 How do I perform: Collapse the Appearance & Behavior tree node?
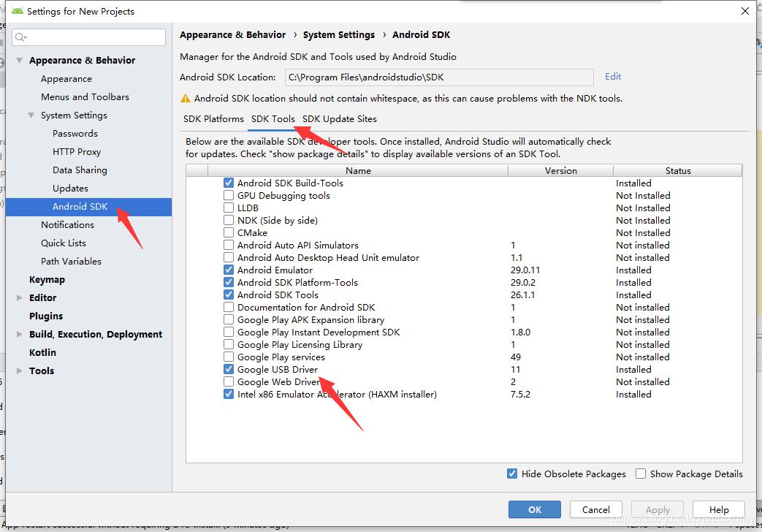(x=20, y=61)
